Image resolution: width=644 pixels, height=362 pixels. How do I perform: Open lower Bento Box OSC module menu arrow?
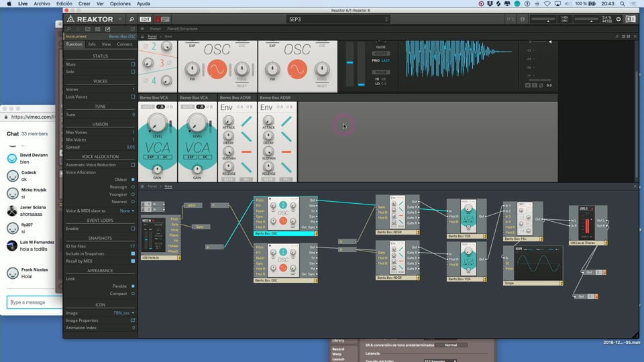(x=316, y=281)
